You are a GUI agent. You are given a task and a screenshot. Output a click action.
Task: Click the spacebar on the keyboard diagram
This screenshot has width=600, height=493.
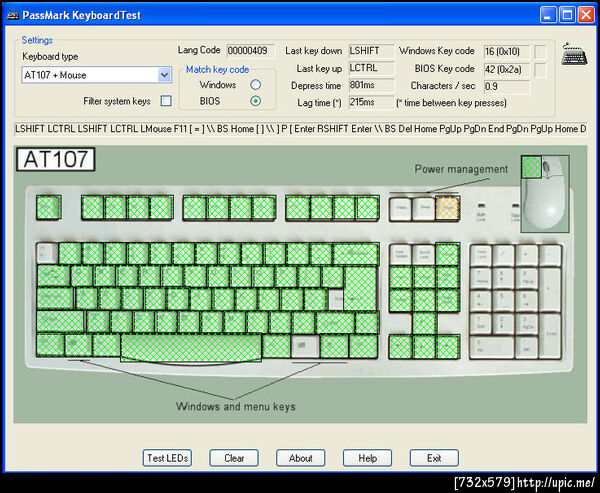191,347
